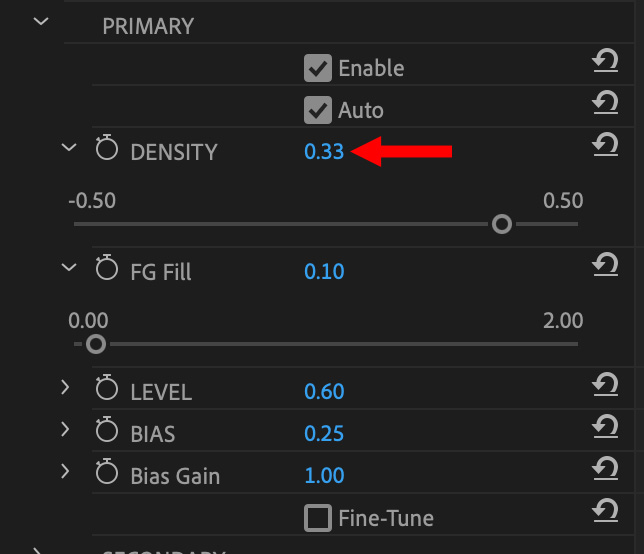Reset the FG Fill parameter
644x554 pixels.
604,264
